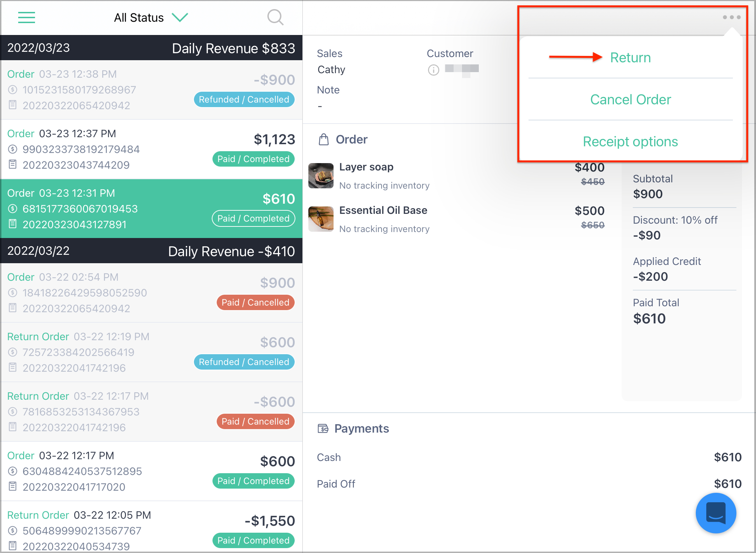Open Receipt options menu item
This screenshot has width=756, height=553.
tap(630, 141)
